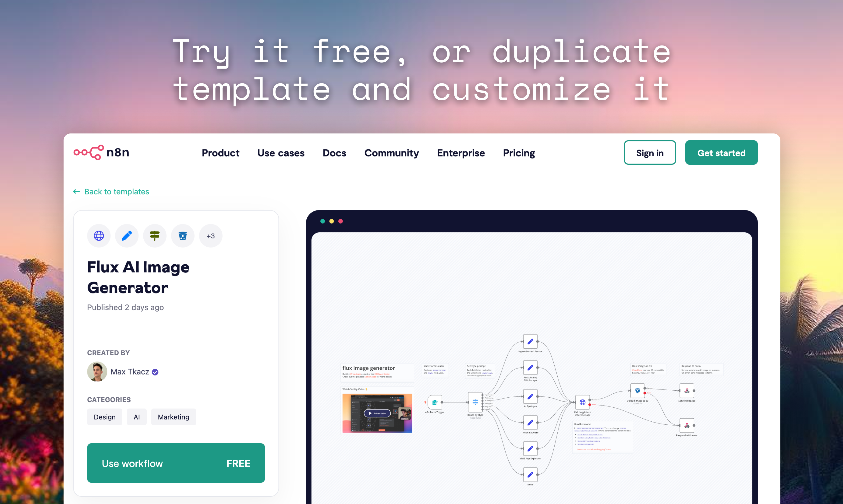Select the n8n Form Trigger node

point(435,402)
